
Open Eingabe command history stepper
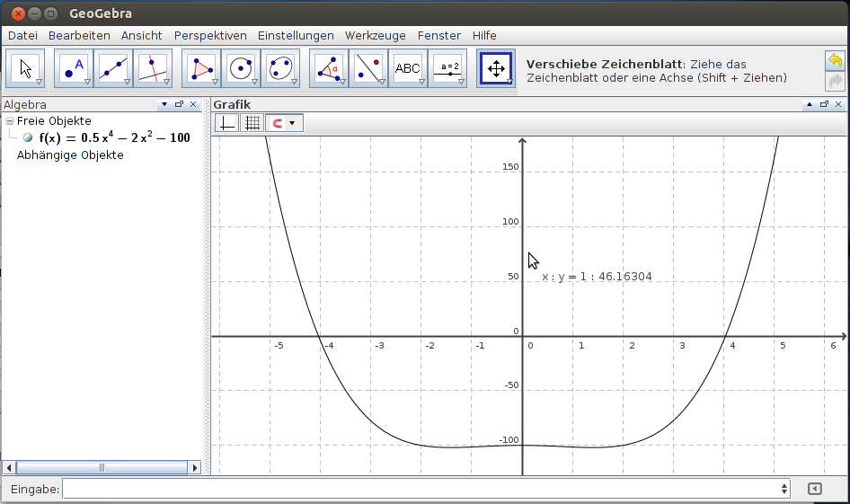784,489
